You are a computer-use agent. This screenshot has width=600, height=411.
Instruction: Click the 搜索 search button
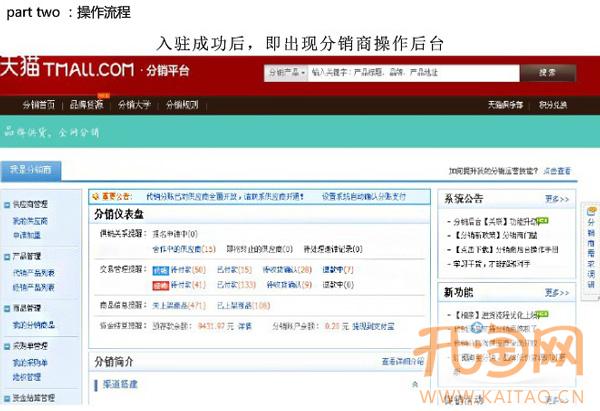[x=547, y=72]
